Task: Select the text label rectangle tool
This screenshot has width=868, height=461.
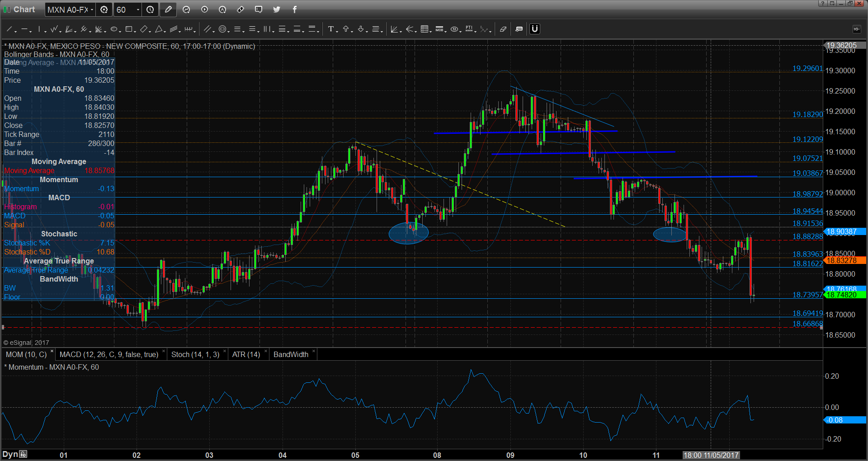Action: point(376,29)
